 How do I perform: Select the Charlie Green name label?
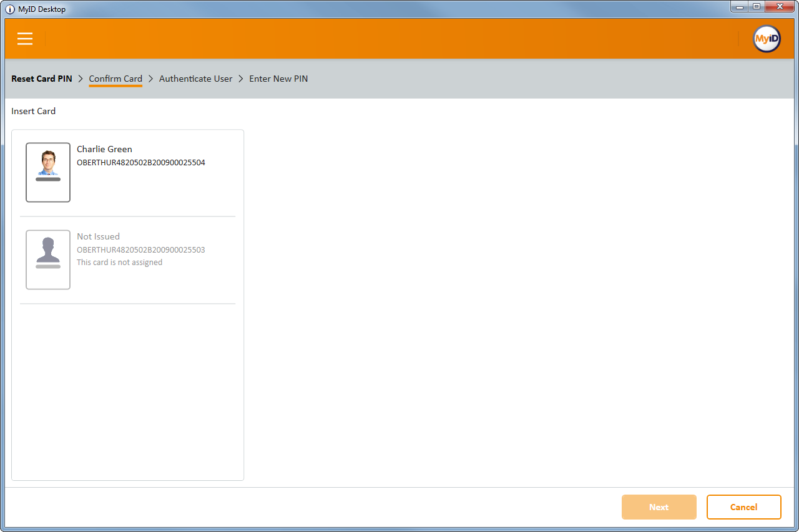[104, 149]
